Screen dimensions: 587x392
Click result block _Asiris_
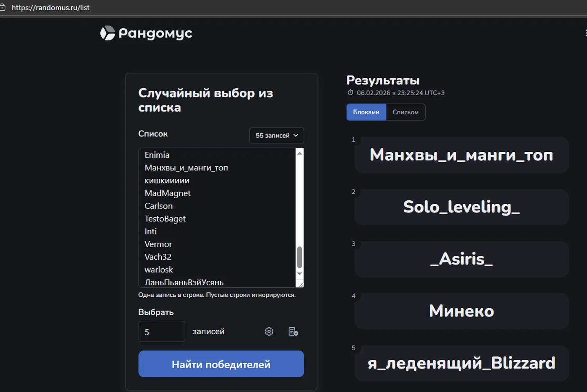tap(462, 259)
